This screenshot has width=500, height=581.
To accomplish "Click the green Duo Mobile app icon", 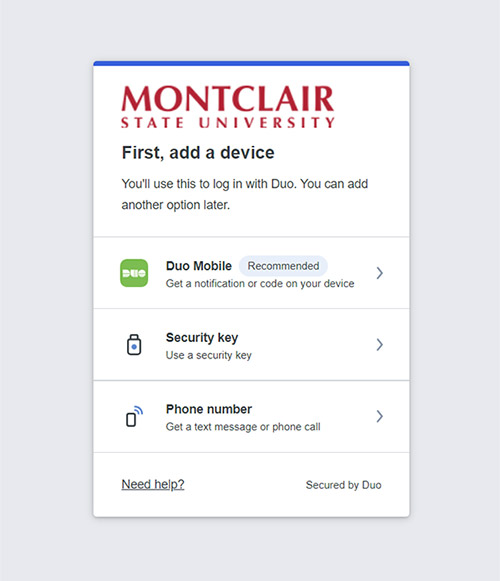I will tap(134, 273).
